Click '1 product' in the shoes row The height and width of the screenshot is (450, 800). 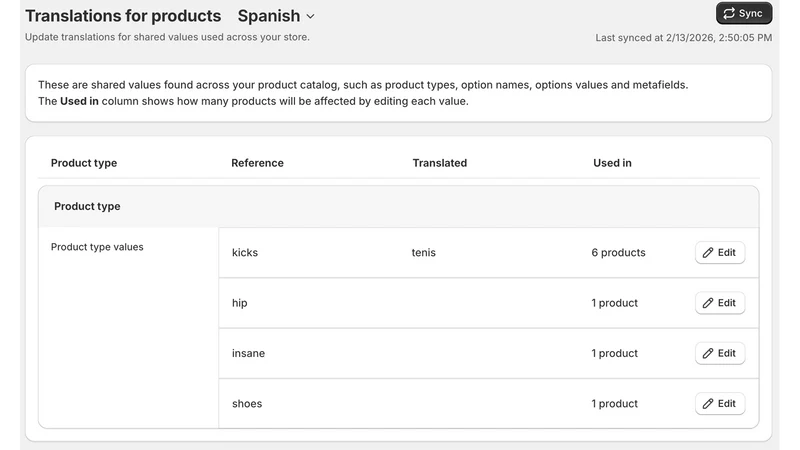click(615, 404)
